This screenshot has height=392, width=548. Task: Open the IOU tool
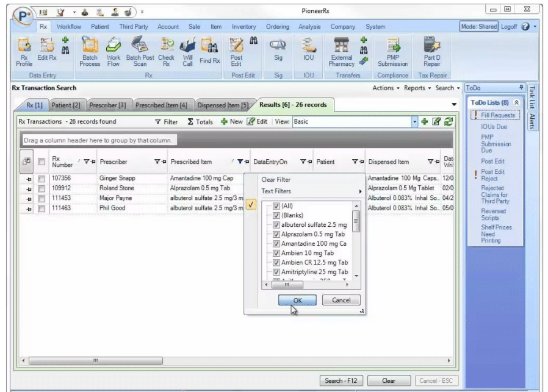308,49
